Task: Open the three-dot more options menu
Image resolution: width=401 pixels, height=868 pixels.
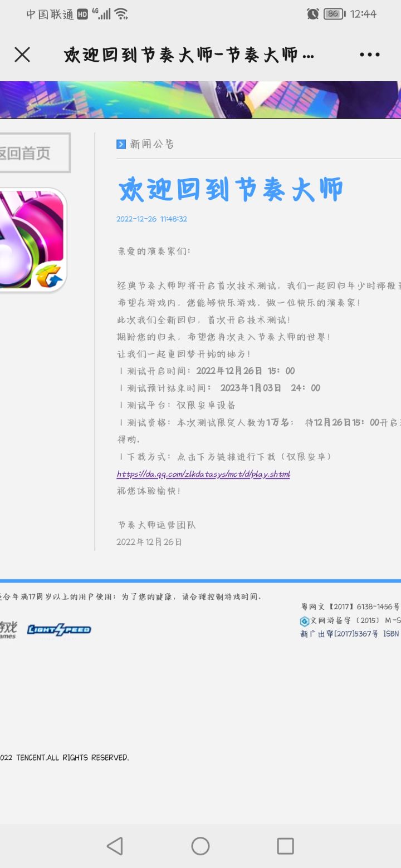Action: pos(370,55)
